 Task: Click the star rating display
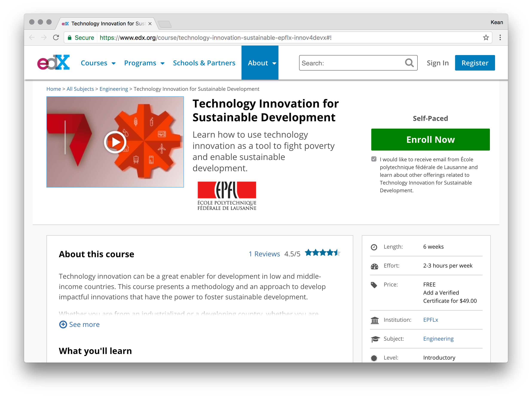323,253
